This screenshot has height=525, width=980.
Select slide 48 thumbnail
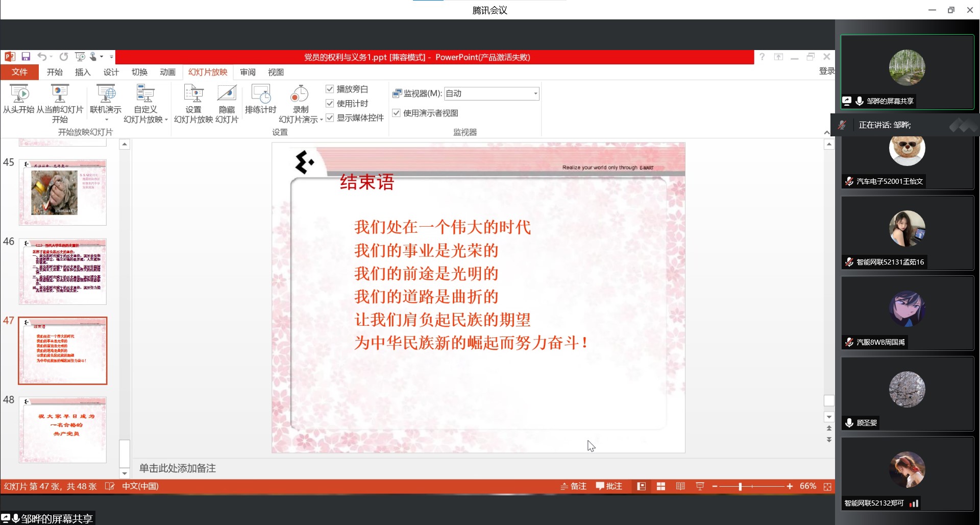(x=63, y=430)
